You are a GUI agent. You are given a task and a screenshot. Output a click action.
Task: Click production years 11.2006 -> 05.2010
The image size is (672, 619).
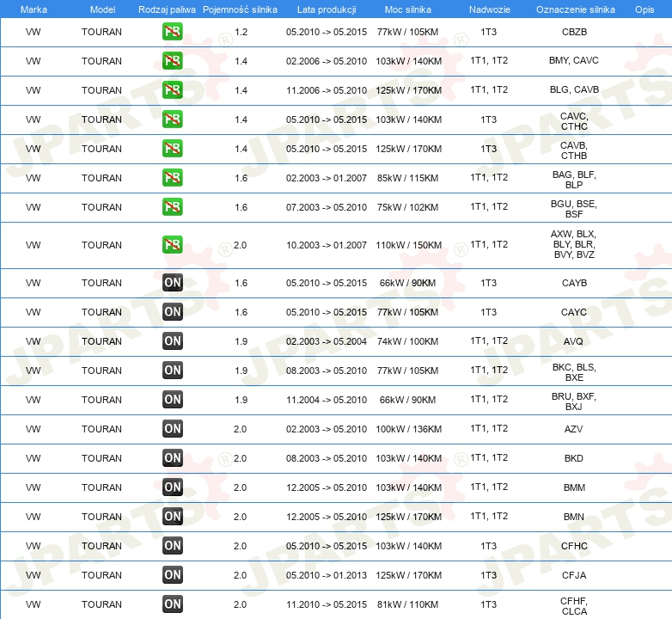[x=327, y=90]
